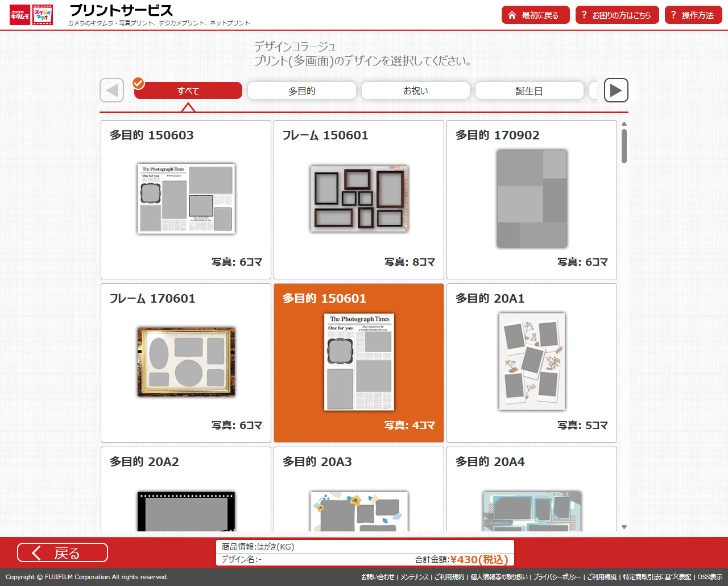Choose the フレーム 150601 frame design

click(359, 200)
